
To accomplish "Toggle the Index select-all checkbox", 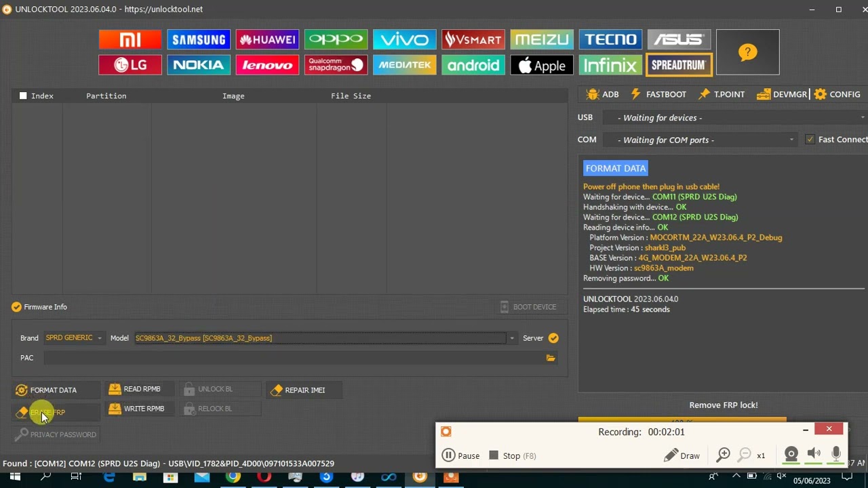I will (x=23, y=96).
